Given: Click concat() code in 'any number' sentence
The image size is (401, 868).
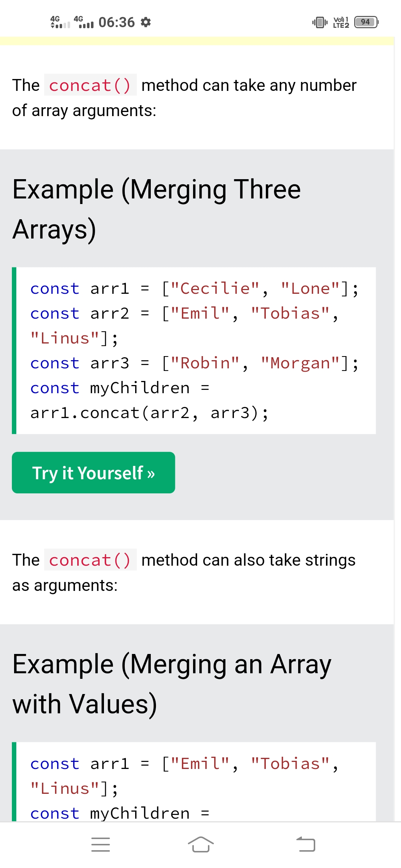Looking at the screenshot, I should (90, 85).
